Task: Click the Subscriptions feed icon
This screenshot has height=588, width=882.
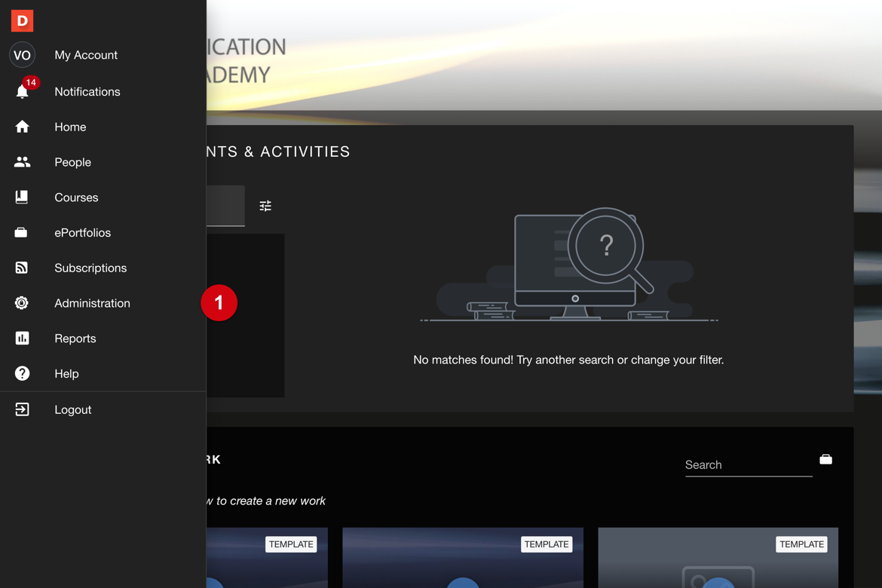Action: pos(21,268)
